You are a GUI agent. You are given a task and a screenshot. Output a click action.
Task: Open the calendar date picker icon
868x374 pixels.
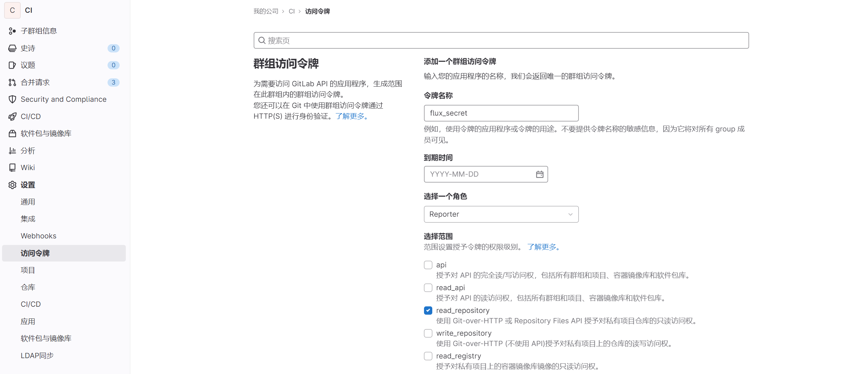tap(539, 174)
